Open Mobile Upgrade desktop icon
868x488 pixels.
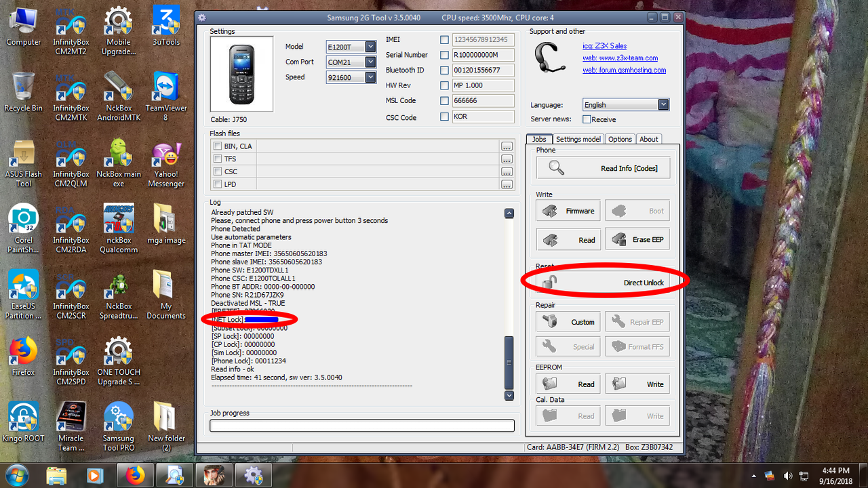[x=119, y=31]
